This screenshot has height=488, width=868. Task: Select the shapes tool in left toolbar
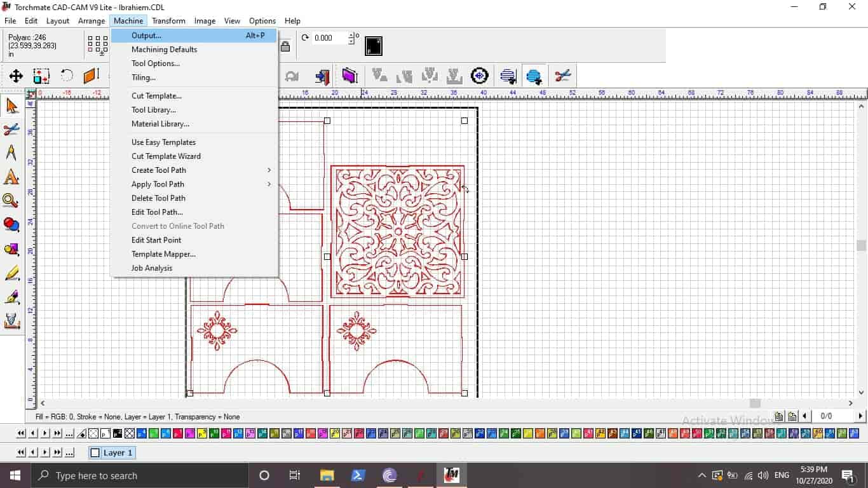point(11,249)
